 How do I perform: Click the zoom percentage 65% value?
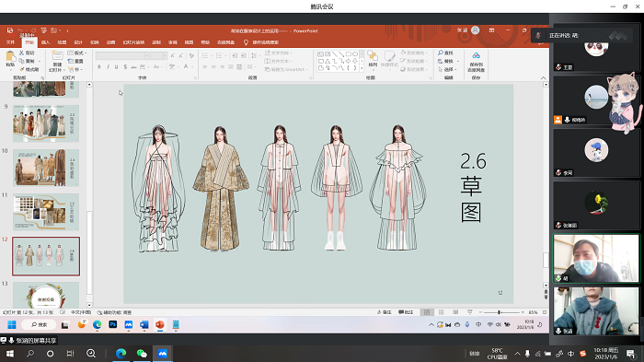pos(533,312)
